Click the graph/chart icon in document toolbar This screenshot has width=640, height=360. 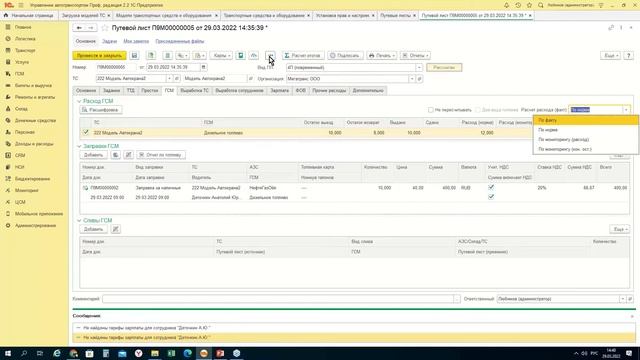[x=253, y=56]
